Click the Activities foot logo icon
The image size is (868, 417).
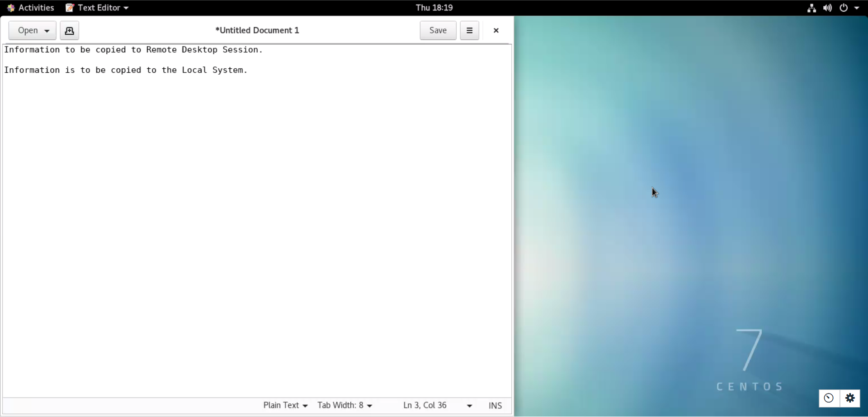[x=11, y=8]
